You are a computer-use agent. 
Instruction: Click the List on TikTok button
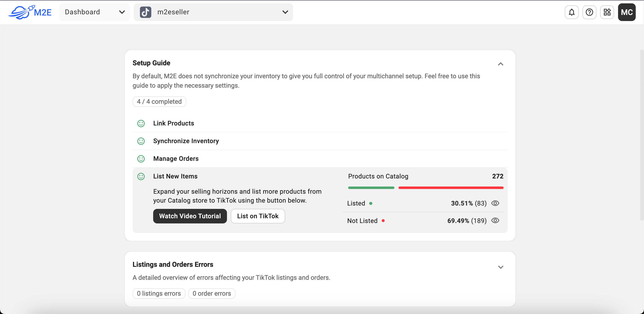258,216
